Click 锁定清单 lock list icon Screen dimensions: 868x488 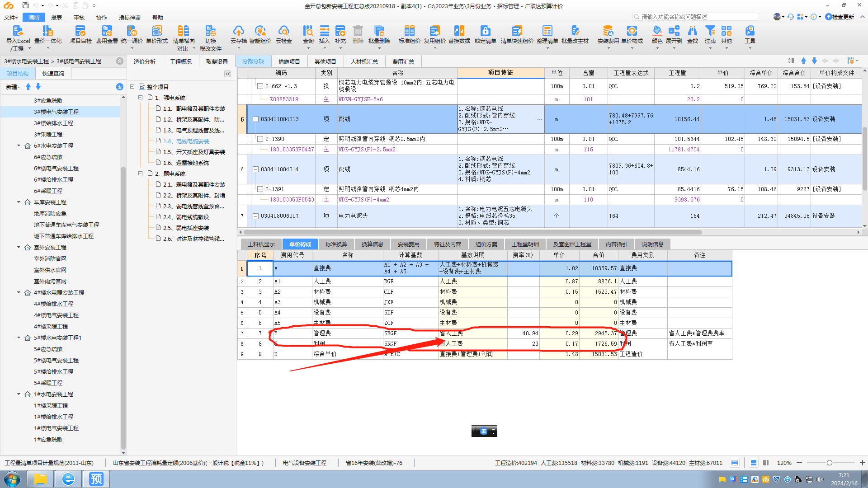(485, 31)
